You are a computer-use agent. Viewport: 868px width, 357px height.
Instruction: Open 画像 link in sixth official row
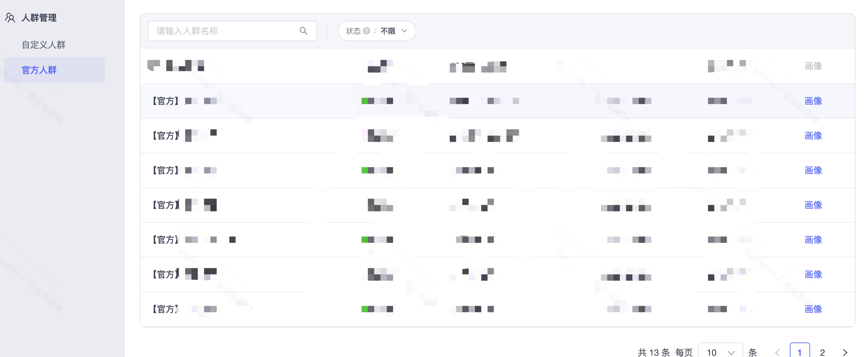[813, 274]
